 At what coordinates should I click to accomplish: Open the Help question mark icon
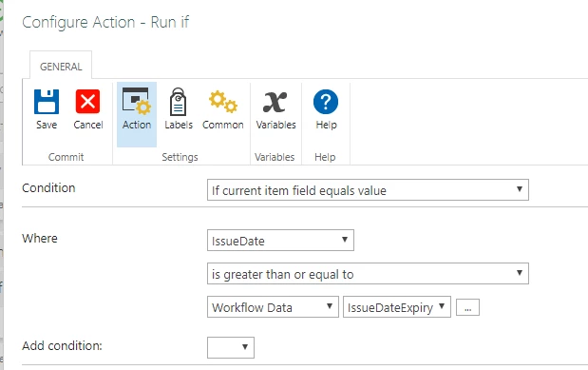tap(326, 102)
